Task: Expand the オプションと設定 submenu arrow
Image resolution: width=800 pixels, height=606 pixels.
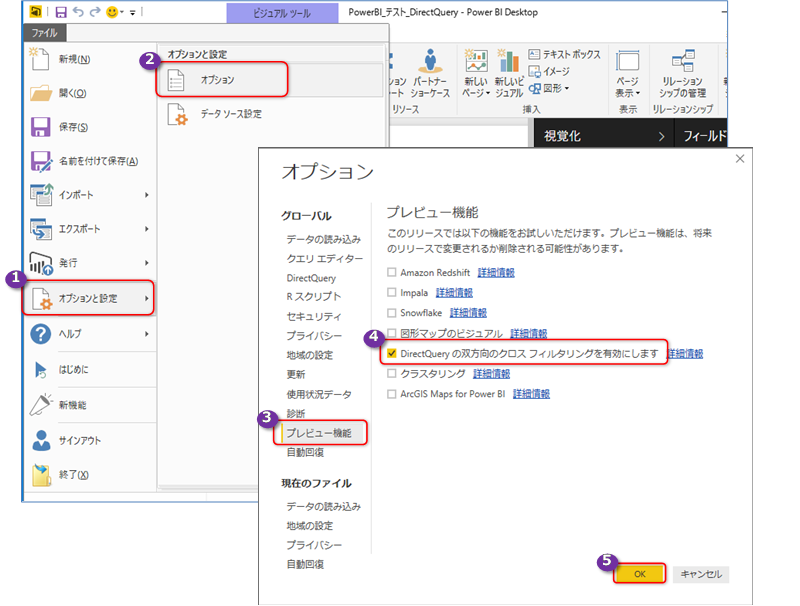Action: point(146,298)
